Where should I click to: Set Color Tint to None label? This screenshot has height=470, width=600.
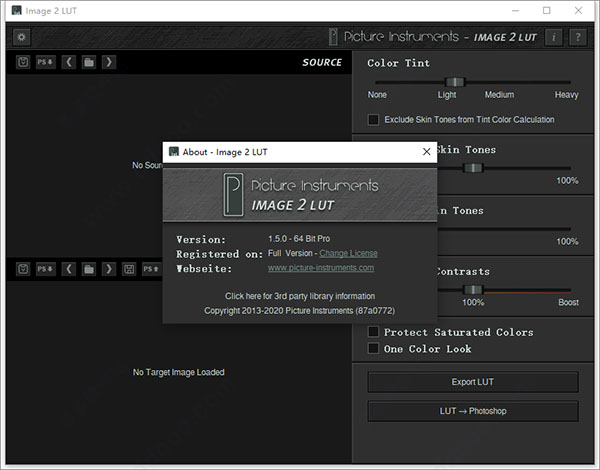[377, 95]
